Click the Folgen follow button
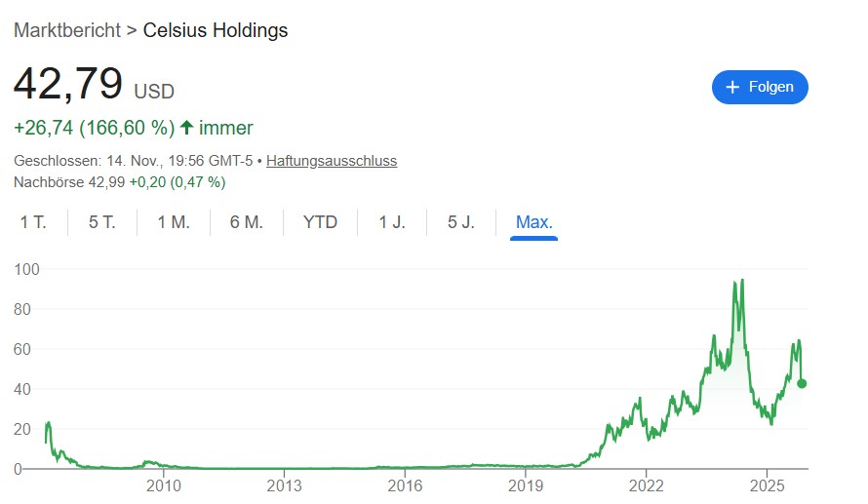Image resolution: width=868 pixels, height=504 pixels. pos(760,87)
